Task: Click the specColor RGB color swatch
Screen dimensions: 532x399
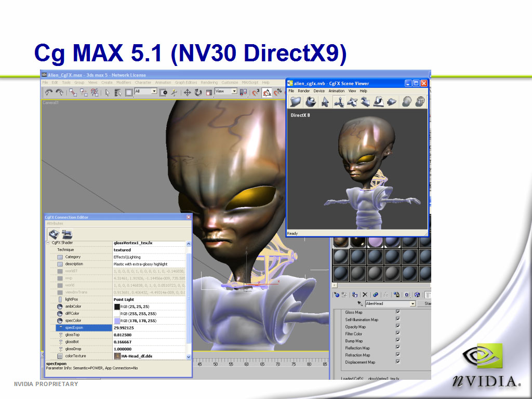Action: (x=117, y=321)
